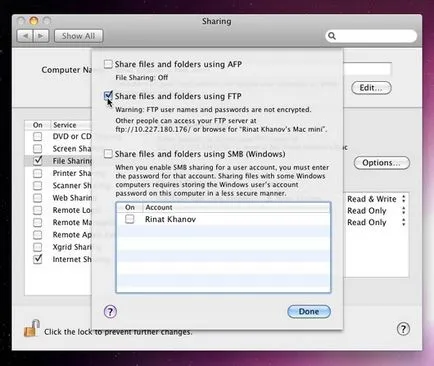Enable sharing using SMB (Windows)
434x366 pixels.
point(108,154)
